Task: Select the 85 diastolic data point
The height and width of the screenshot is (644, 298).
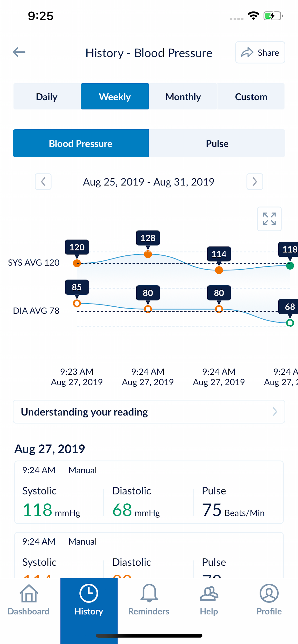Action: tap(77, 303)
